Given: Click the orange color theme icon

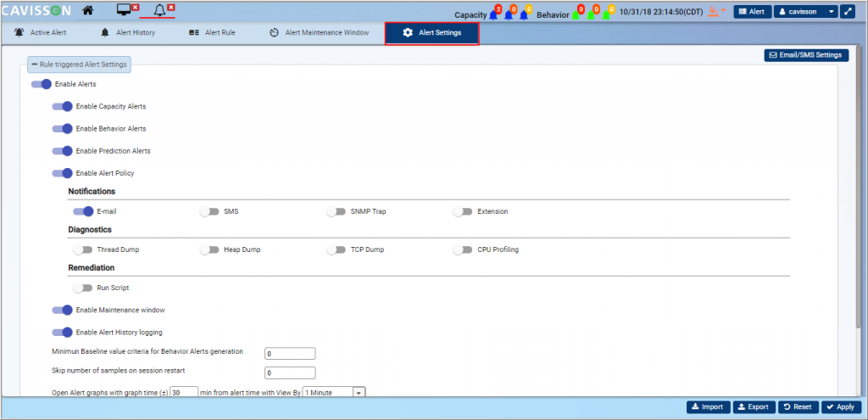Looking at the screenshot, I should [x=714, y=12].
